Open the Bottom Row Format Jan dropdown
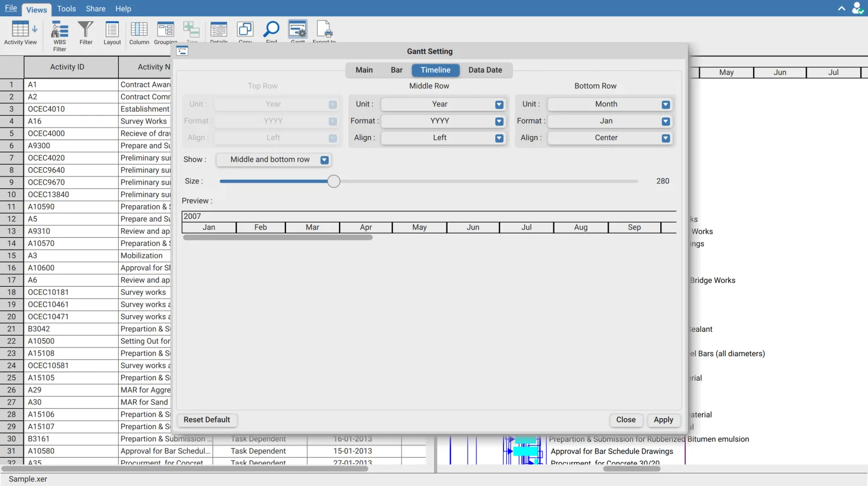The width and height of the screenshot is (868, 486). tap(610, 121)
